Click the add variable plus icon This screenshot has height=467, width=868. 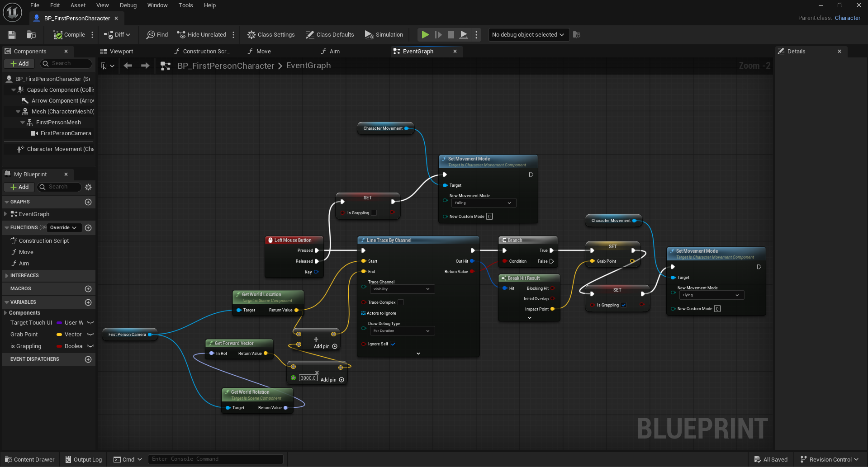(x=88, y=302)
